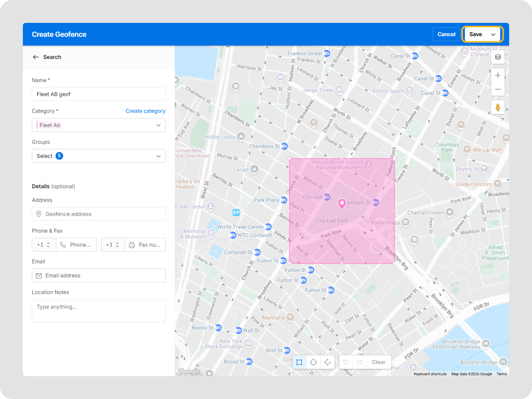The width and height of the screenshot is (532, 399).
Task: Click the undo arrow on map toolbar
Action: [346, 362]
